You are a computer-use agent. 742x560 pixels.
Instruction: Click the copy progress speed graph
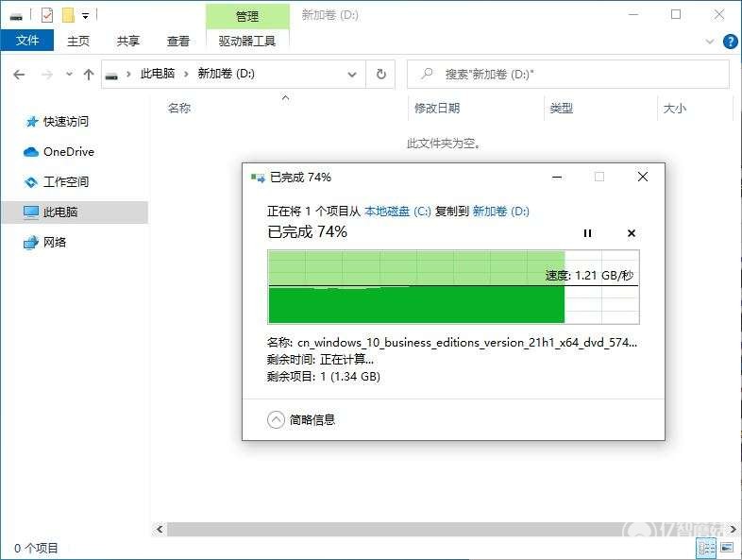[453, 287]
